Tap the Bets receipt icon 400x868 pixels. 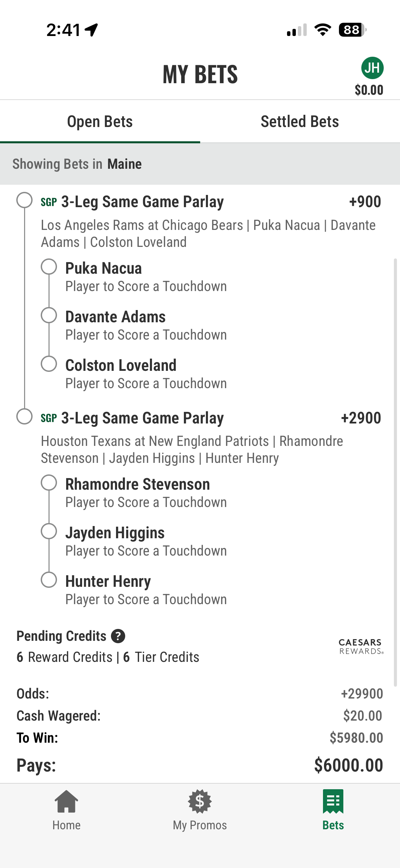(333, 801)
